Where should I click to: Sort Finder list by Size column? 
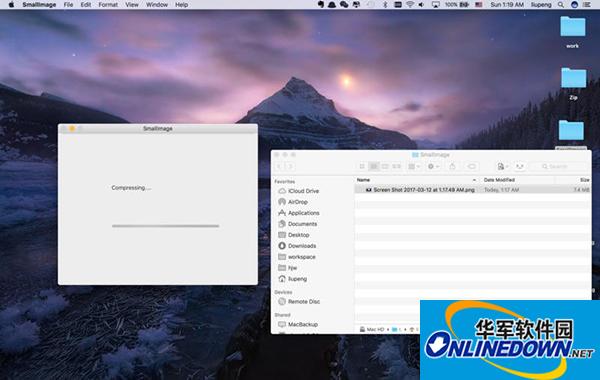[x=573, y=179]
